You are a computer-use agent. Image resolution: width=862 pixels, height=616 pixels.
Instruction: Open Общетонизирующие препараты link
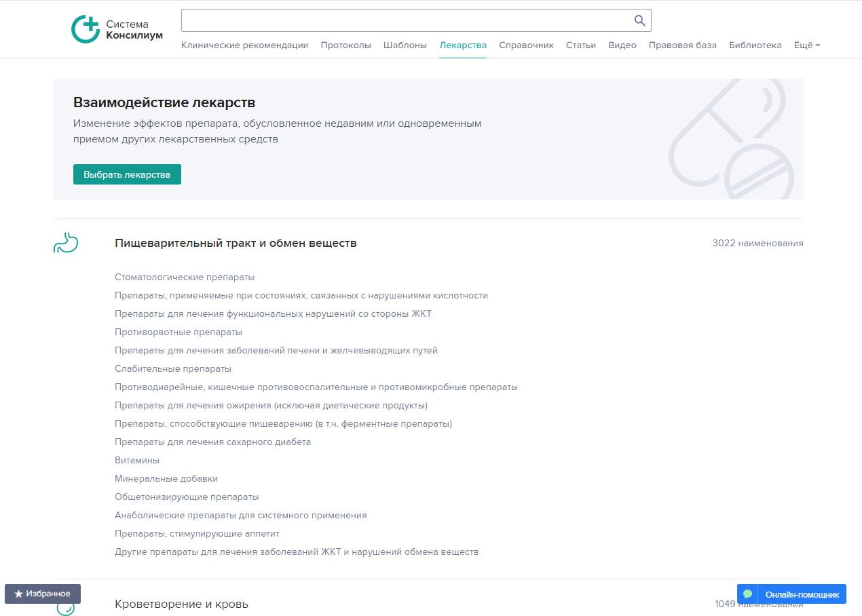pos(187,497)
